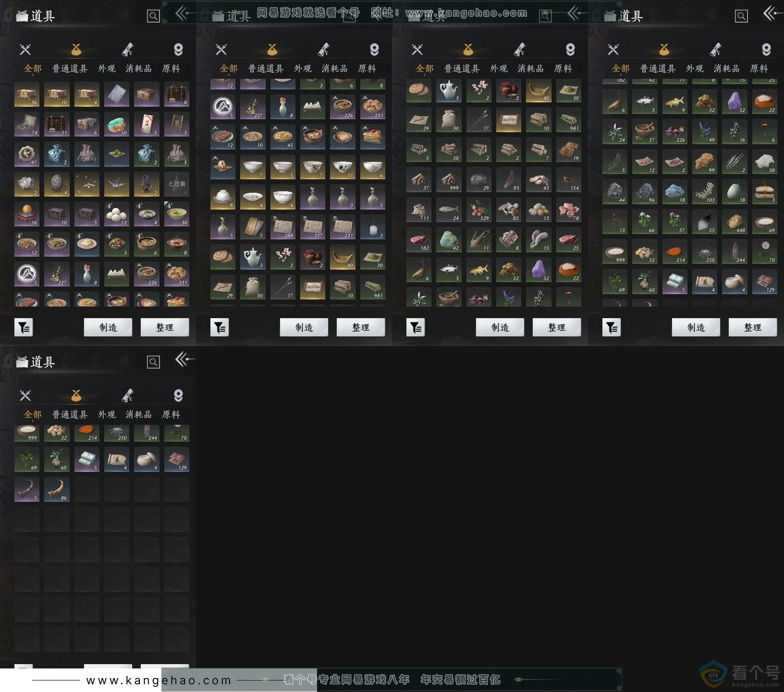Select the white eggs item count 12
This screenshot has height=692, width=784.
point(117,214)
